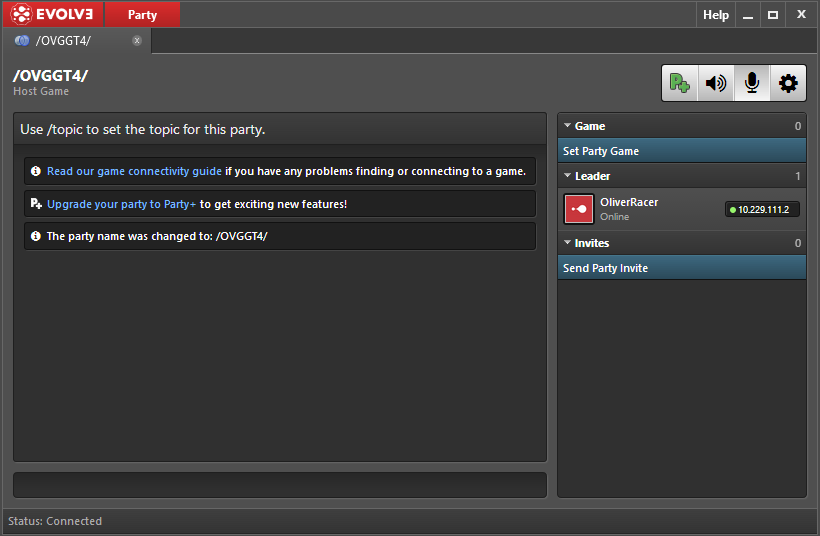Click the Evolve logo in title bar

click(52, 14)
